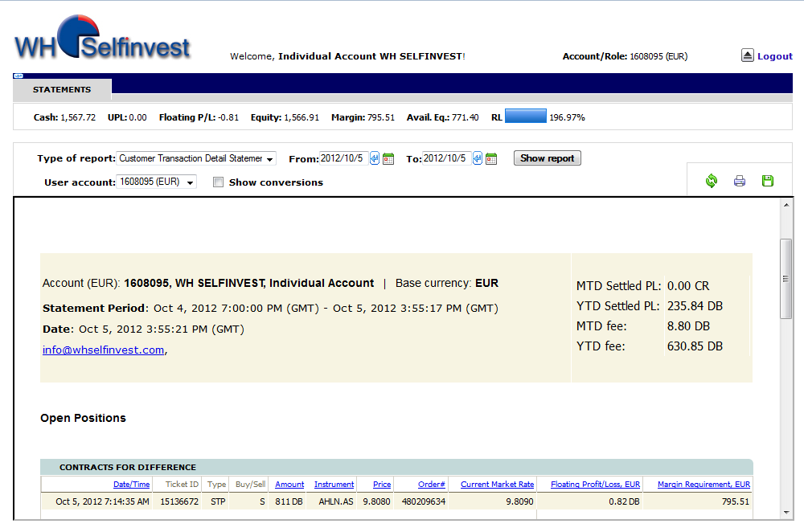Image resolution: width=804 pixels, height=532 pixels.
Task: Sort positions by Instrument column
Action: [x=334, y=485]
